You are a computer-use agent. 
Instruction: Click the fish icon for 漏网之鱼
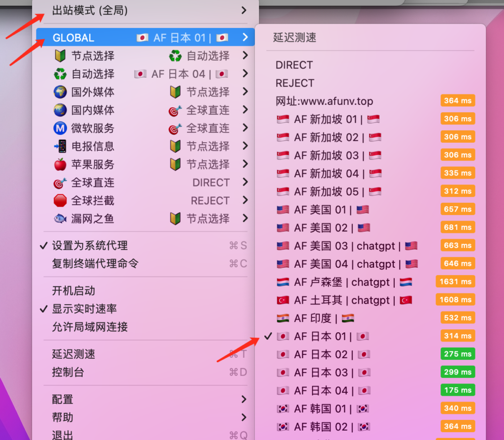click(x=60, y=219)
